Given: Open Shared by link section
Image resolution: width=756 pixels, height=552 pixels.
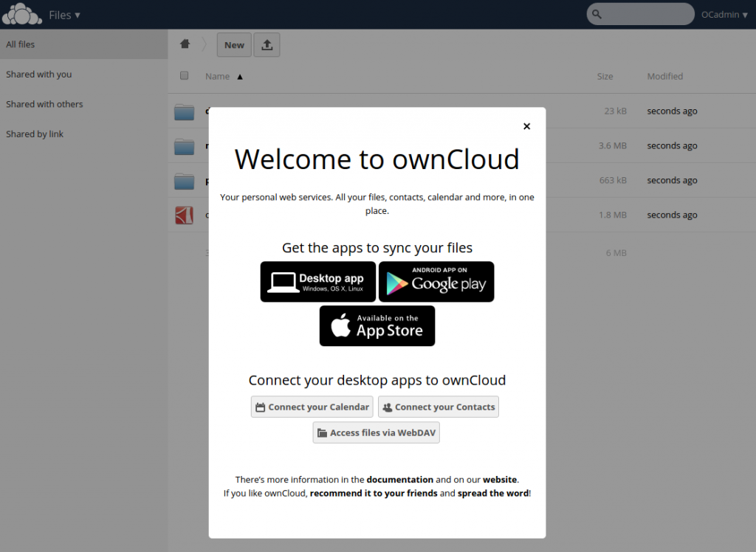Looking at the screenshot, I should point(84,134).
